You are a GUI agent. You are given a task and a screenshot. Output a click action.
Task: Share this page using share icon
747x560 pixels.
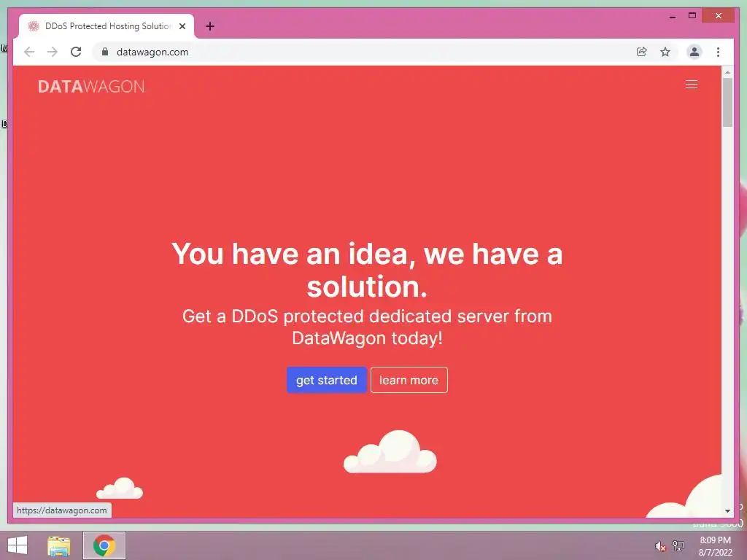[642, 52]
